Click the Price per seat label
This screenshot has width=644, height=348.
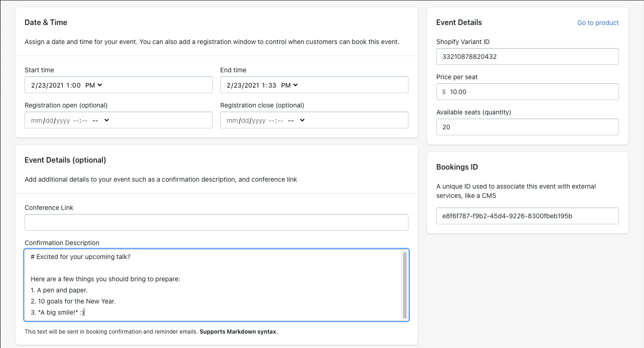coord(457,77)
